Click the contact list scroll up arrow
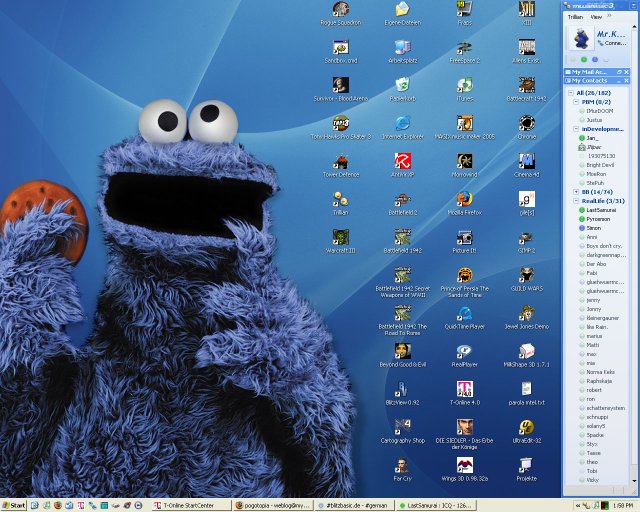Screen dimensions: 640x512 coord(634,27)
